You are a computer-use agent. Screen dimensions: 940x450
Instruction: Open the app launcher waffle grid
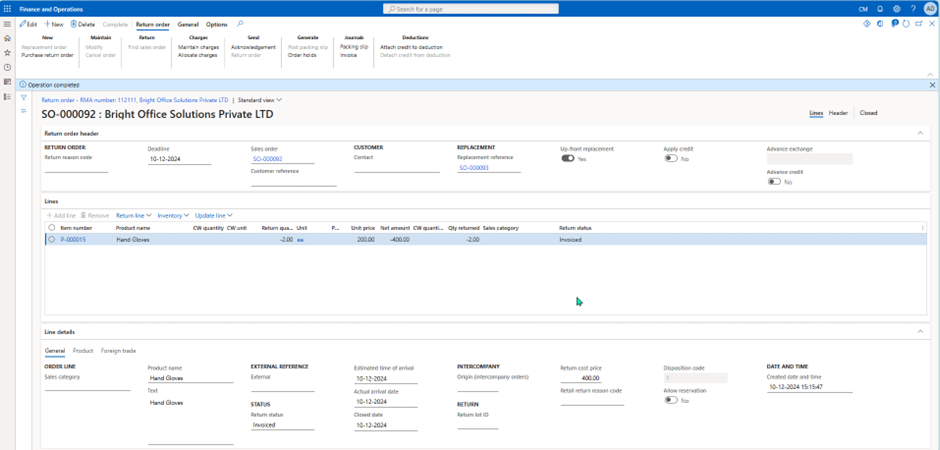7,9
